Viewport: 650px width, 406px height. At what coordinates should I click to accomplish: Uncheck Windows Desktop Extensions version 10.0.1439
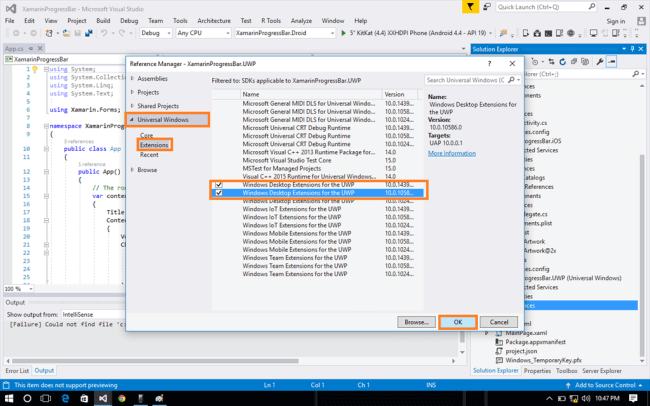point(219,185)
